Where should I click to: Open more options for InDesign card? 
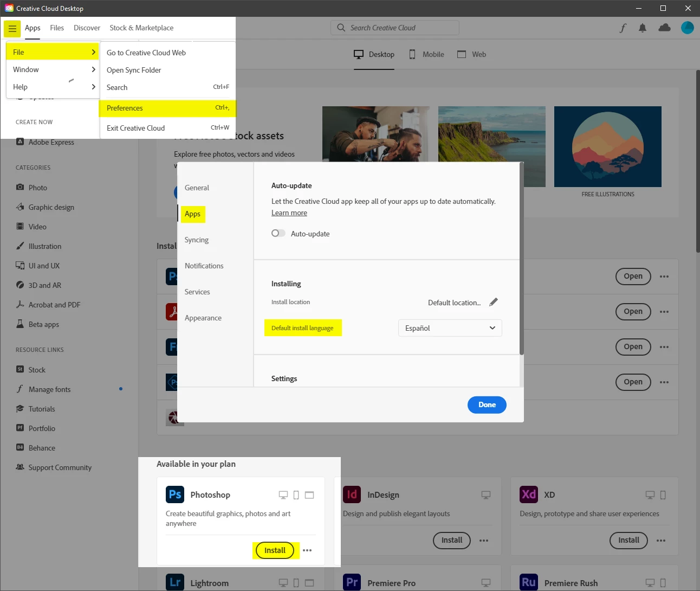[x=484, y=541]
